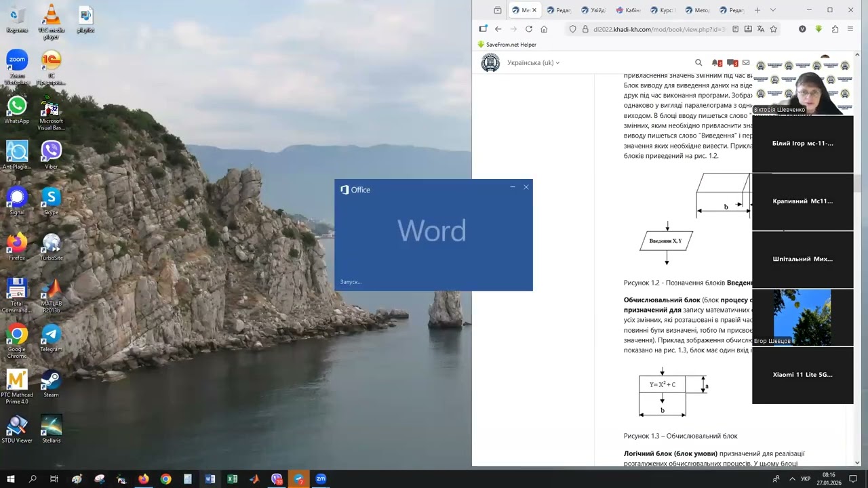
Task: Open the Microsoft Visual Basic desktop shortcut
Action: 51,113
